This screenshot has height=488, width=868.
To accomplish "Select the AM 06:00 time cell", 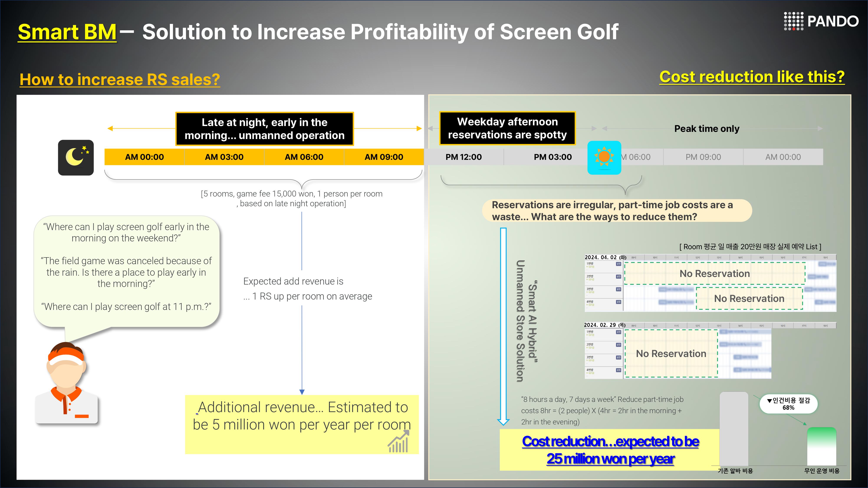I will tap(304, 157).
